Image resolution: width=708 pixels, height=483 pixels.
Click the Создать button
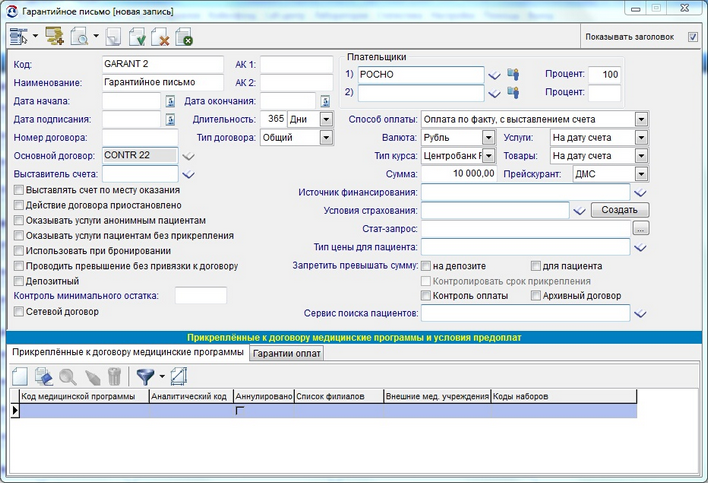click(x=620, y=210)
